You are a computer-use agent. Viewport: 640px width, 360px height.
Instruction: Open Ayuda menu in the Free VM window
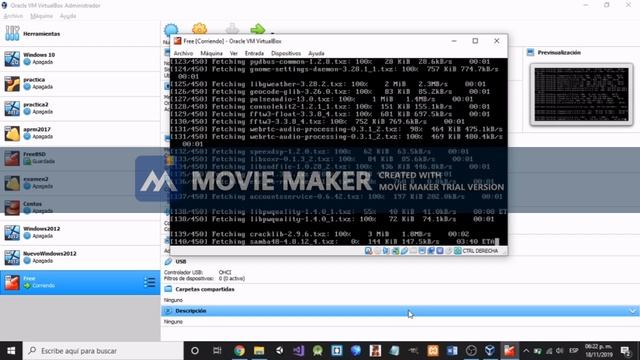click(x=316, y=53)
